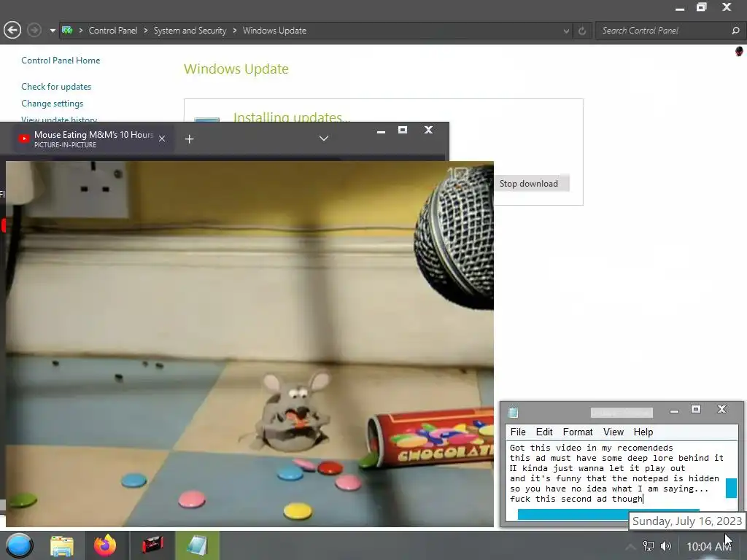Click the search magnifier icon
The image size is (747, 560).
tap(735, 31)
